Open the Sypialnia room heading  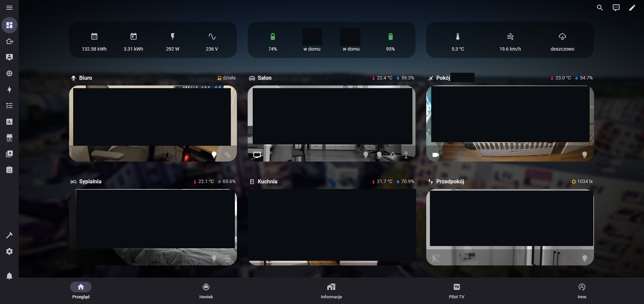click(86, 181)
